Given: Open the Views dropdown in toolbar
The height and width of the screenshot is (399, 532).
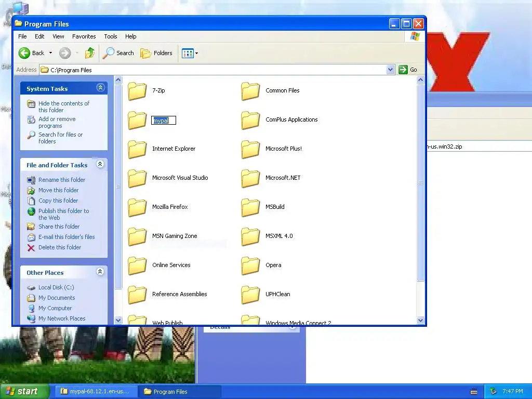Looking at the screenshot, I should [190, 54].
